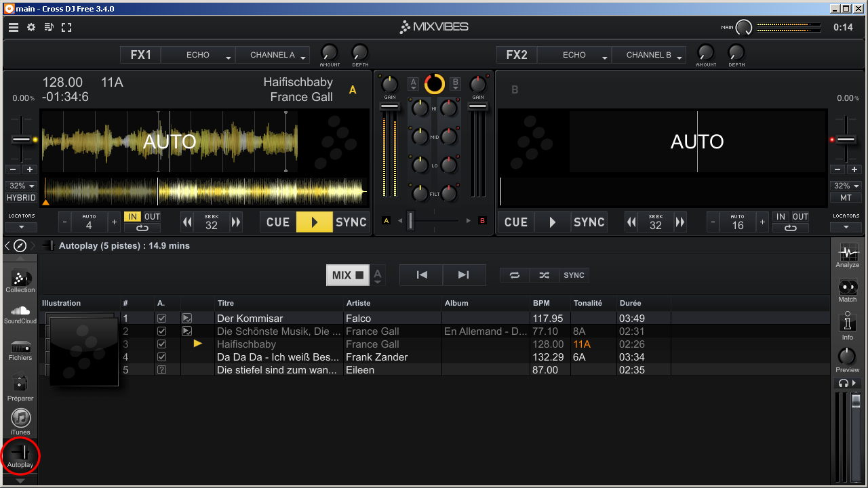Click the crossfader handle
This screenshot has width=868, height=488.
click(x=410, y=221)
